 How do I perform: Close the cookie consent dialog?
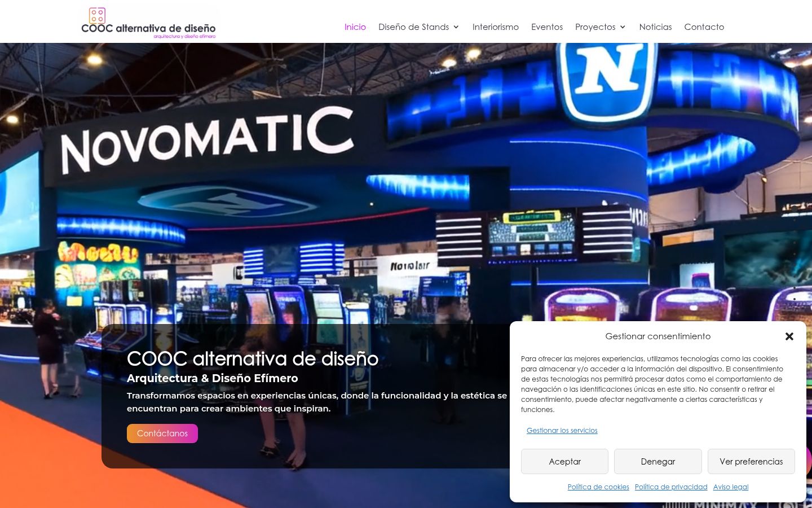click(789, 336)
